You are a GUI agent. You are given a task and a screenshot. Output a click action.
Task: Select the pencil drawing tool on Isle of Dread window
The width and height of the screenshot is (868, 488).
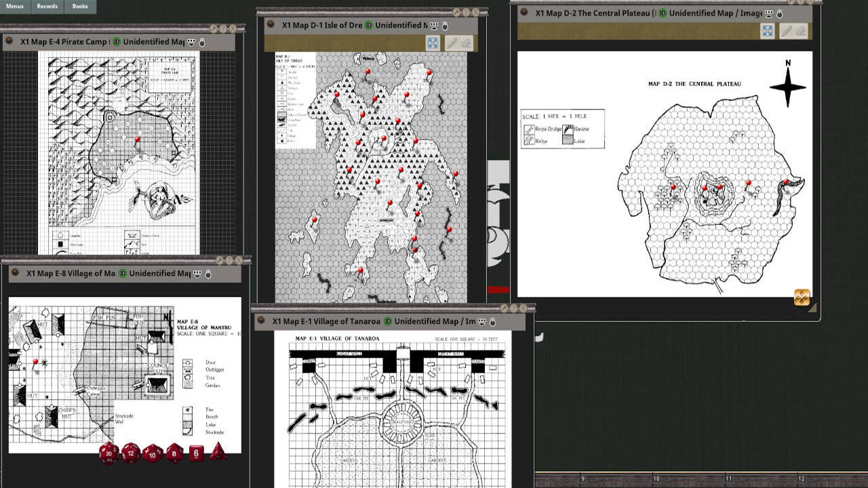452,43
